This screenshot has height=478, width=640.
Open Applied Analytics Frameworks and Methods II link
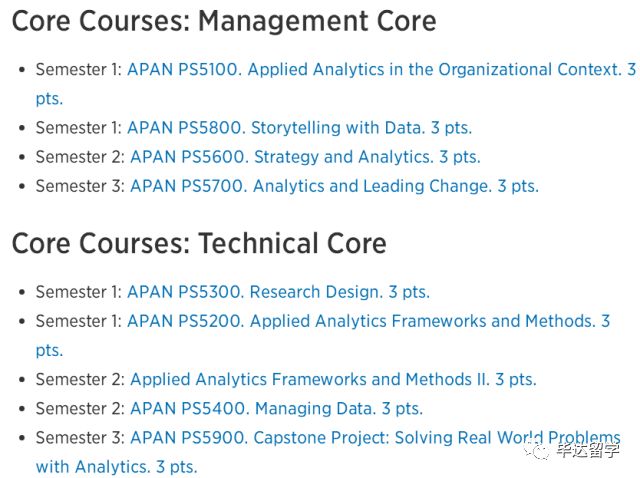333,380
